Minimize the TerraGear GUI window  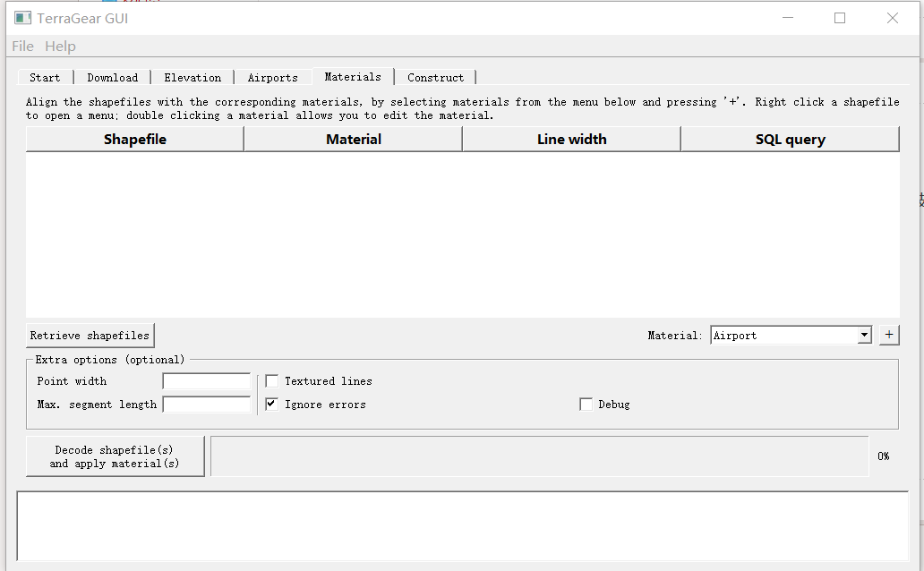tap(788, 18)
